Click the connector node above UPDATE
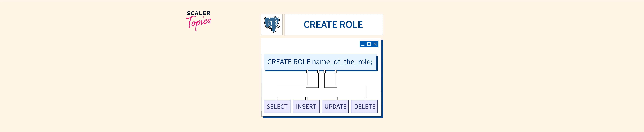644x132 pixels. [x=337, y=99]
